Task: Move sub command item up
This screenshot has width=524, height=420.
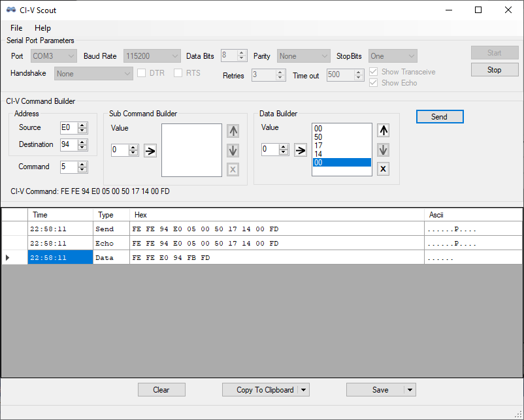Action: tap(233, 131)
